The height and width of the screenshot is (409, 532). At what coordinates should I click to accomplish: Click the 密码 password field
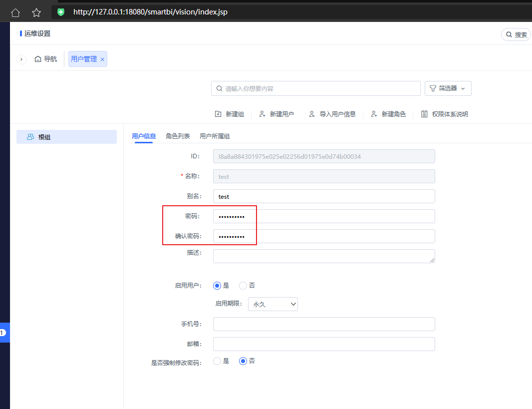click(x=324, y=217)
